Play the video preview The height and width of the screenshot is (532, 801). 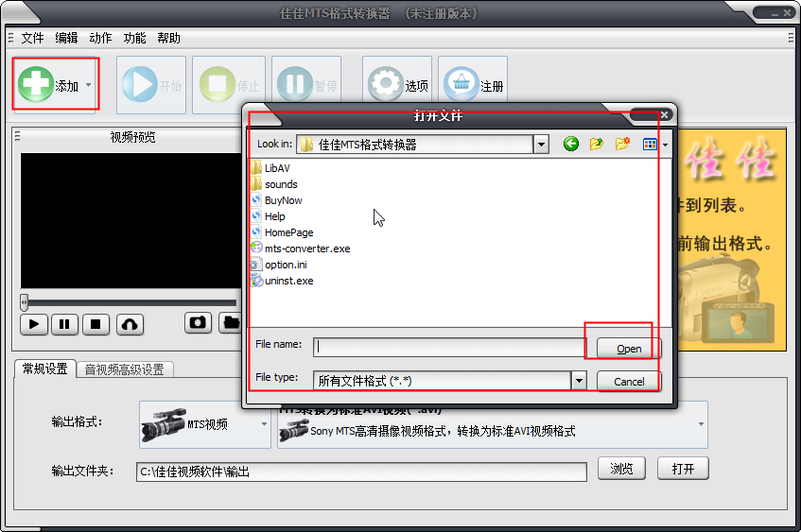(x=34, y=324)
